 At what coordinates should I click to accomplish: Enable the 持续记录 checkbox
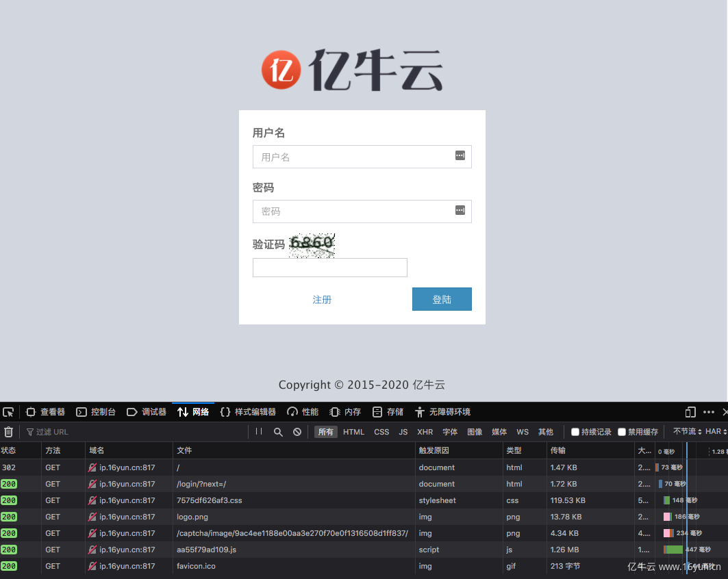coord(575,431)
